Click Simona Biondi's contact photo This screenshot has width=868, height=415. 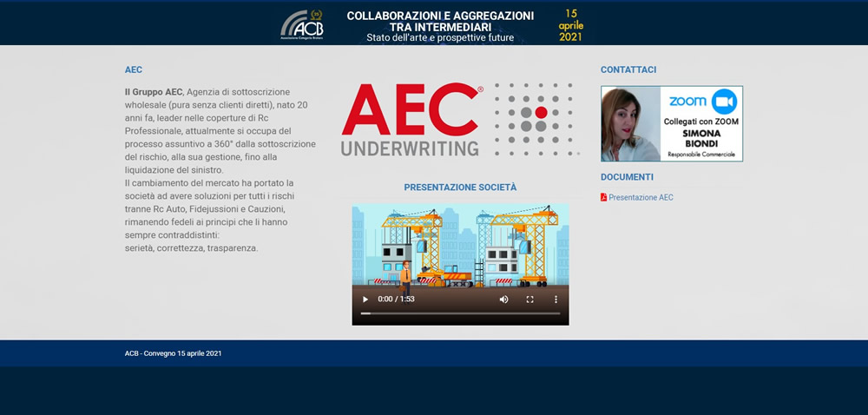point(631,124)
